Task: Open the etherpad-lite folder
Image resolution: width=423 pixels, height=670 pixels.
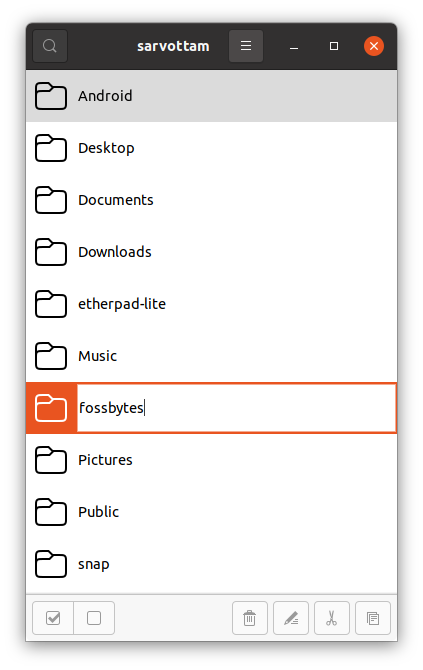Action: point(212,304)
